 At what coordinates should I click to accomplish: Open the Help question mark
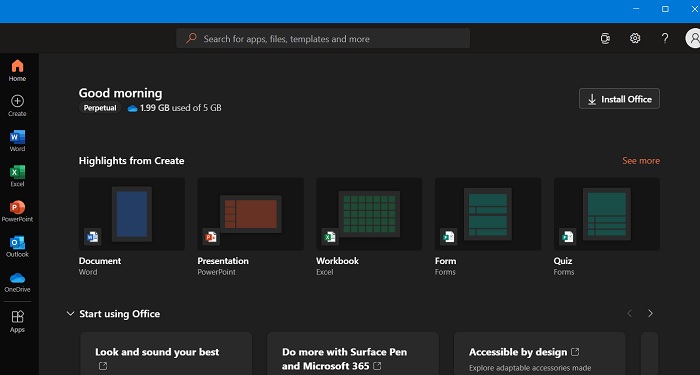pyautogui.click(x=665, y=38)
